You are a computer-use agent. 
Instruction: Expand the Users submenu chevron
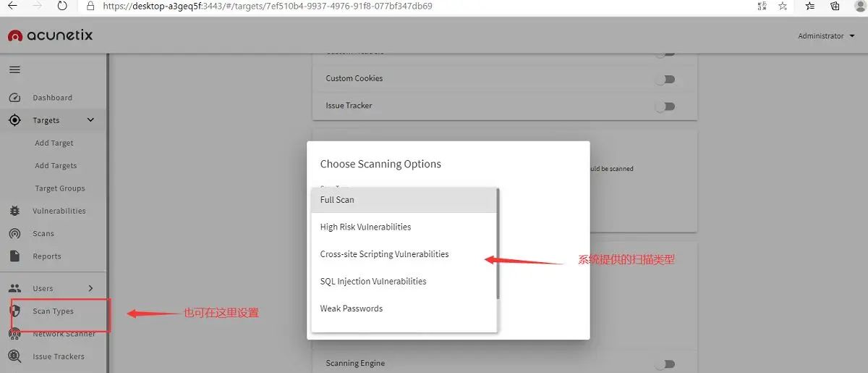pyautogui.click(x=90, y=288)
